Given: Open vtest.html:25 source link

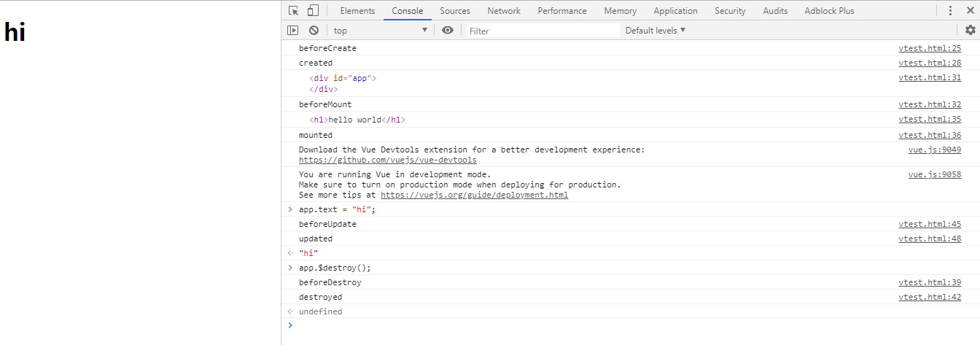Looking at the screenshot, I should point(930,48).
